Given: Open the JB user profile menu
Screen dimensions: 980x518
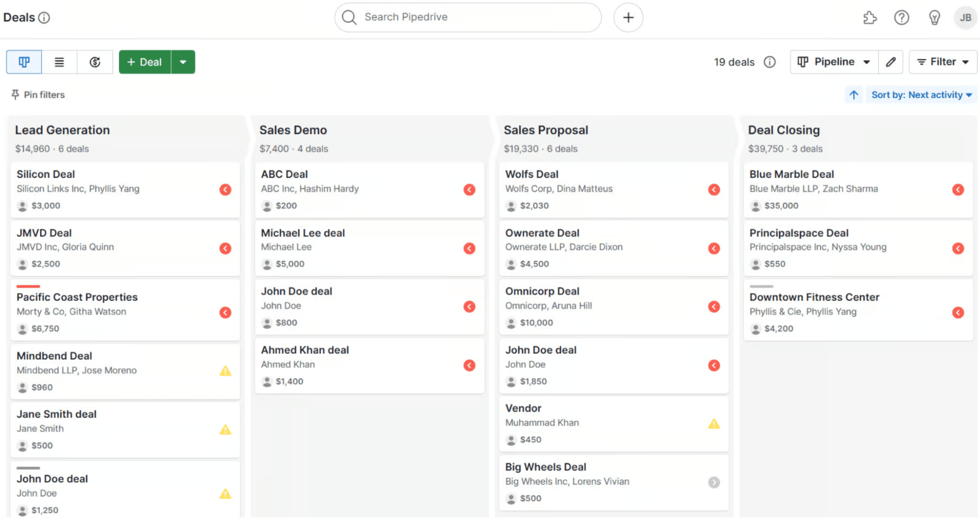Looking at the screenshot, I should (965, 18).
